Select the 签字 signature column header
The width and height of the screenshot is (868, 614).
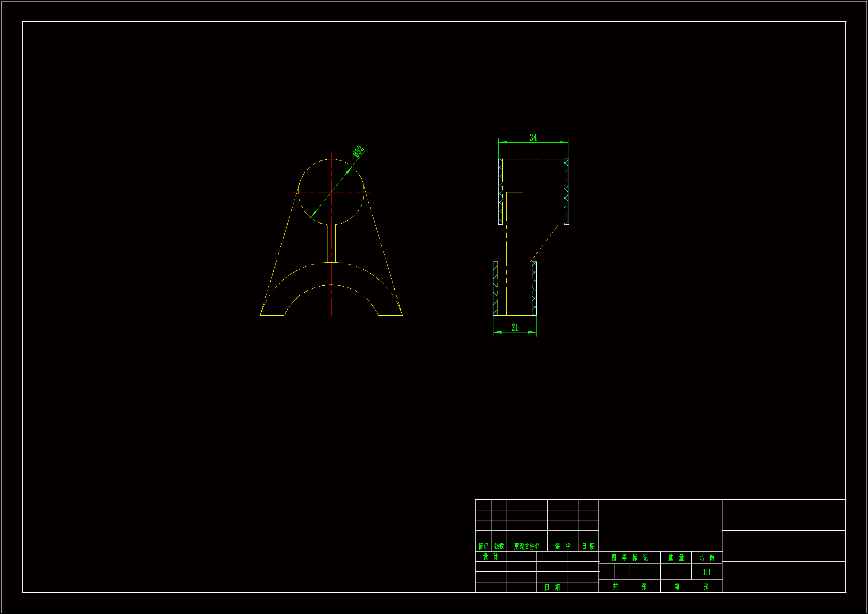(x=562, y=546)
